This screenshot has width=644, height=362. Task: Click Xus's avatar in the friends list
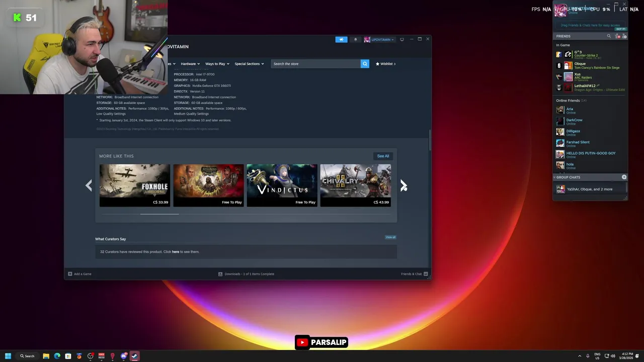pyautogui.click(x=568, y=76)
